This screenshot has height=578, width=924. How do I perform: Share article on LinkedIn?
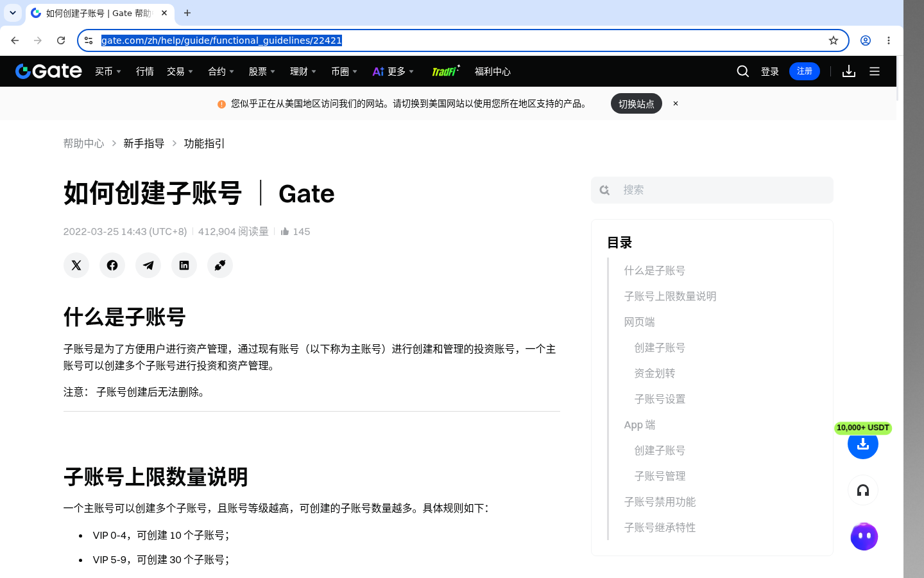click(x=184, y=265)
